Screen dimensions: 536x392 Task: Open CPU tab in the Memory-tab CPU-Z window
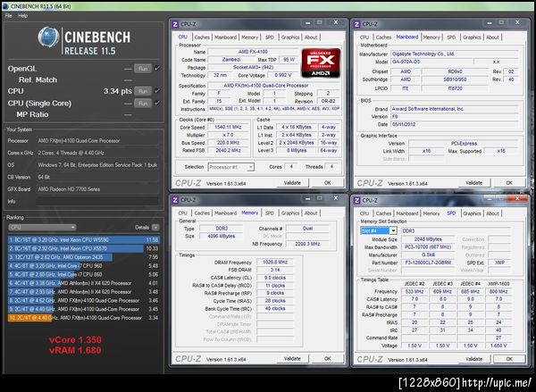183,213
